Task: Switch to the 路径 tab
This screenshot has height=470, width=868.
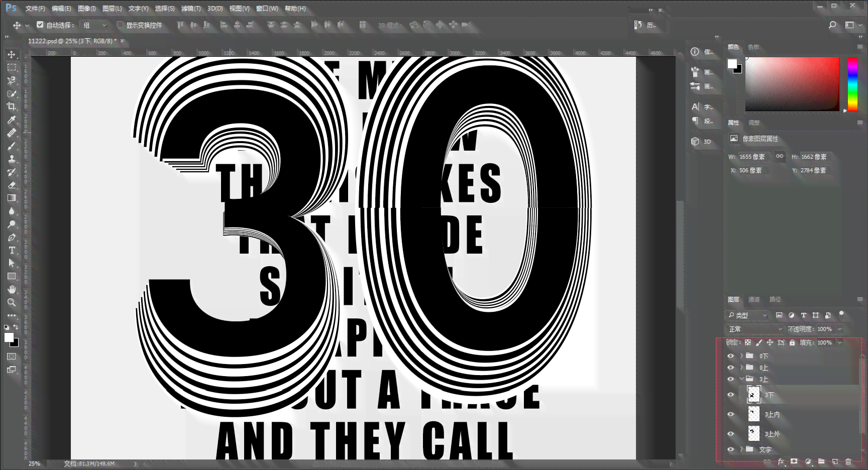Action: (x=775, y=299)
